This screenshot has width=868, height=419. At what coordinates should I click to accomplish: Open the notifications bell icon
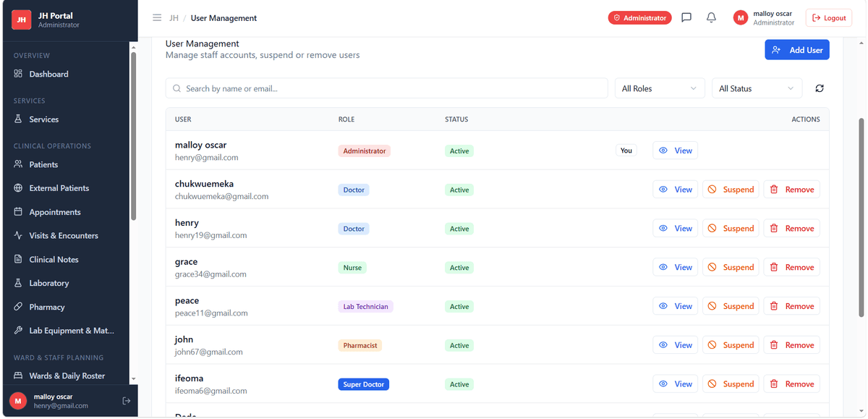[711, 18]
